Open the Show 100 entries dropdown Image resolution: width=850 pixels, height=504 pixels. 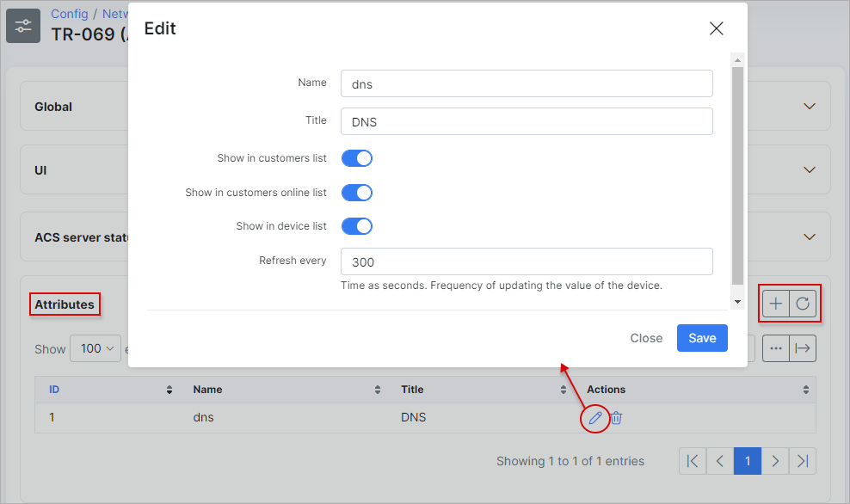click(95, 348)
